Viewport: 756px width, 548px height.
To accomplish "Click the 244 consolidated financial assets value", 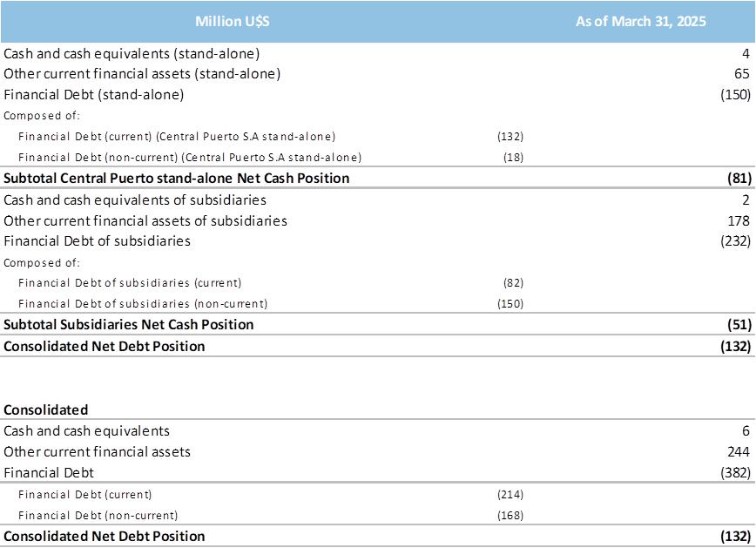I will tap(738, 452).
